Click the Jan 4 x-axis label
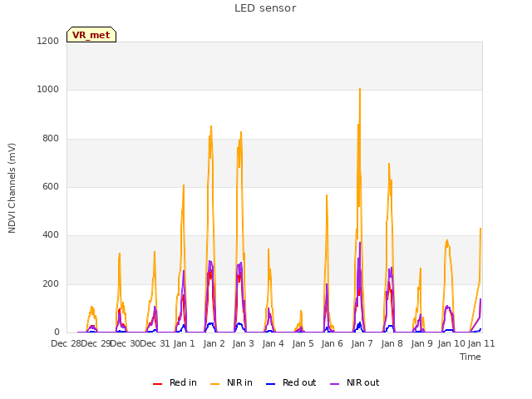This screenshot has width=532, height=399. (x=273, y=343)
